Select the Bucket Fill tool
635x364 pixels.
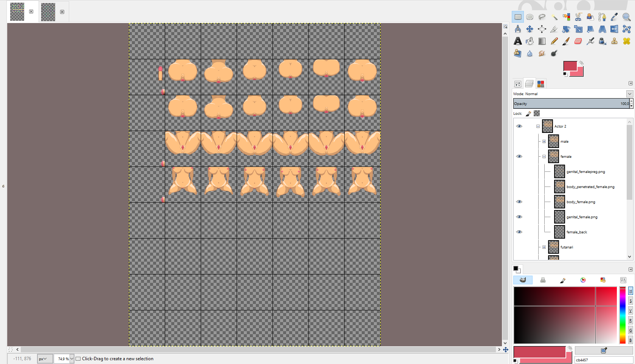pos(530,41)
